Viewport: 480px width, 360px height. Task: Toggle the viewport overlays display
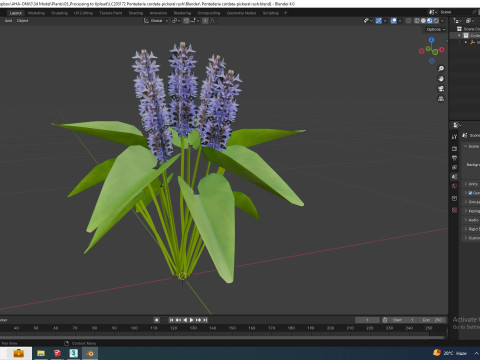[394, 21]
